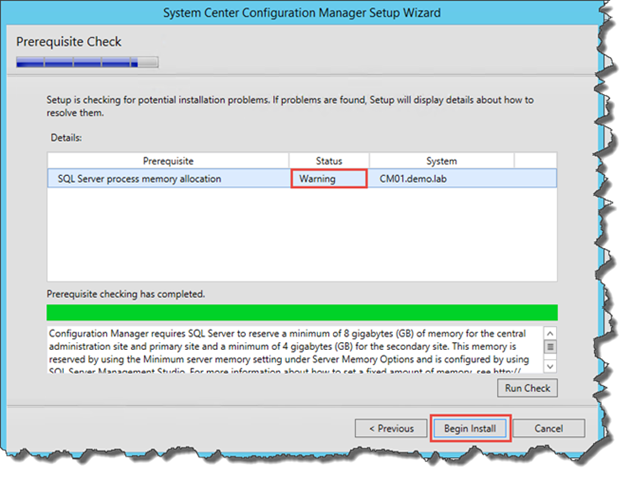Click the description box scrollbar thumb
This screenshot has width=631, height=481.
click(550, 347)
